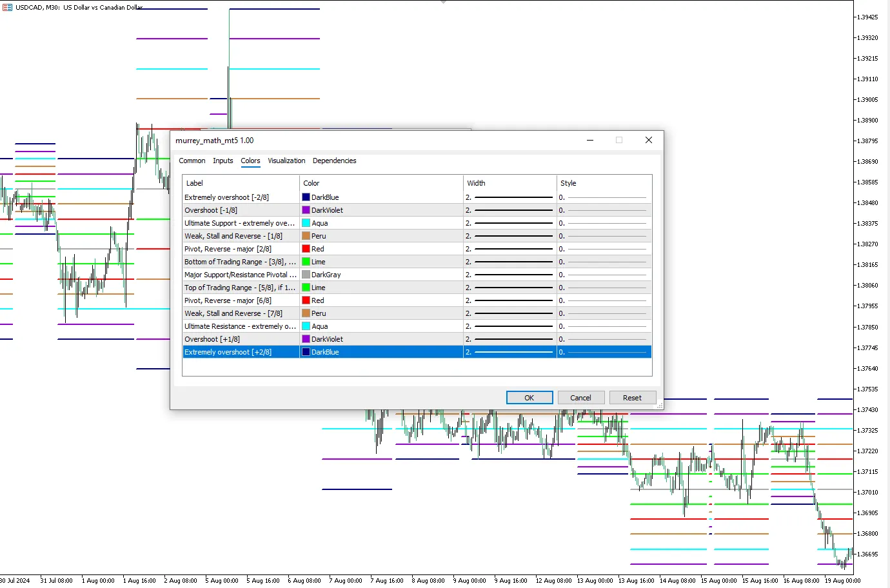Select the DarkGray swatch for Major Support/Resistance Pivotal

(x=306, y=275)
